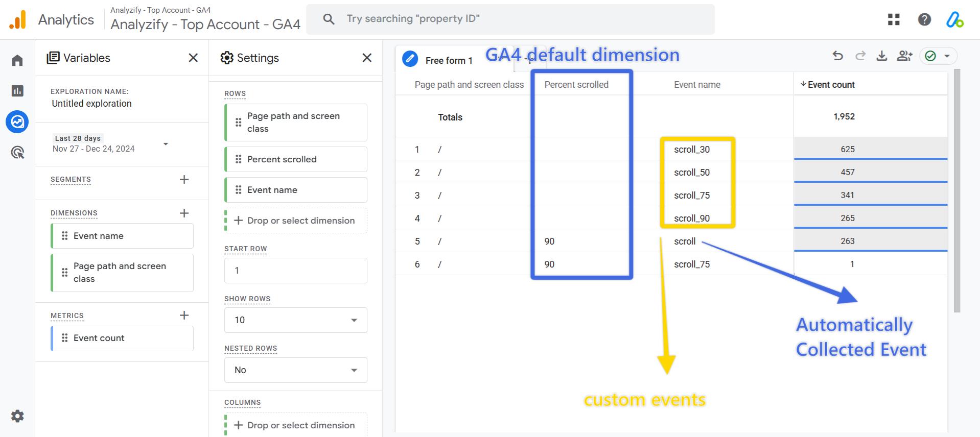
Task: Click the Start row input field
Action: (296, 271)
